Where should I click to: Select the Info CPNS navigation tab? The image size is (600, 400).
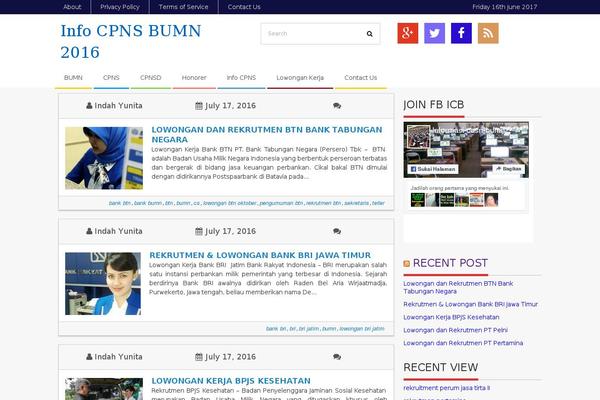(241, 78)
